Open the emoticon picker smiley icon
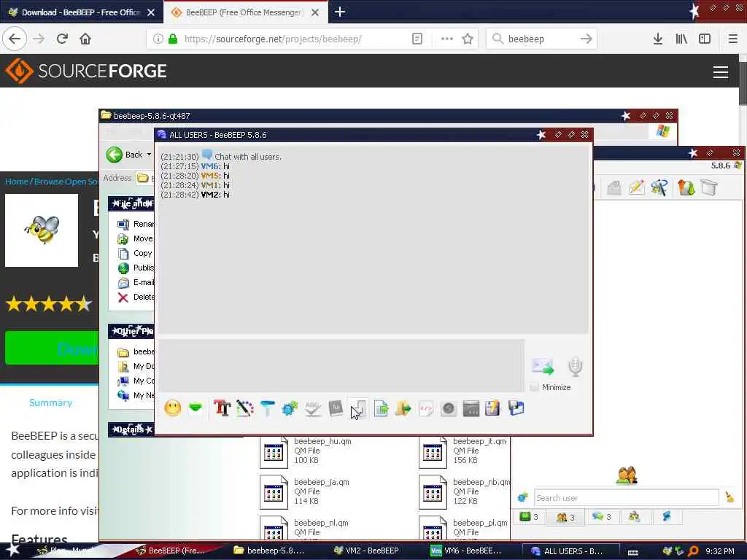Viewport: 747px width, 560px height. (172, 408)
